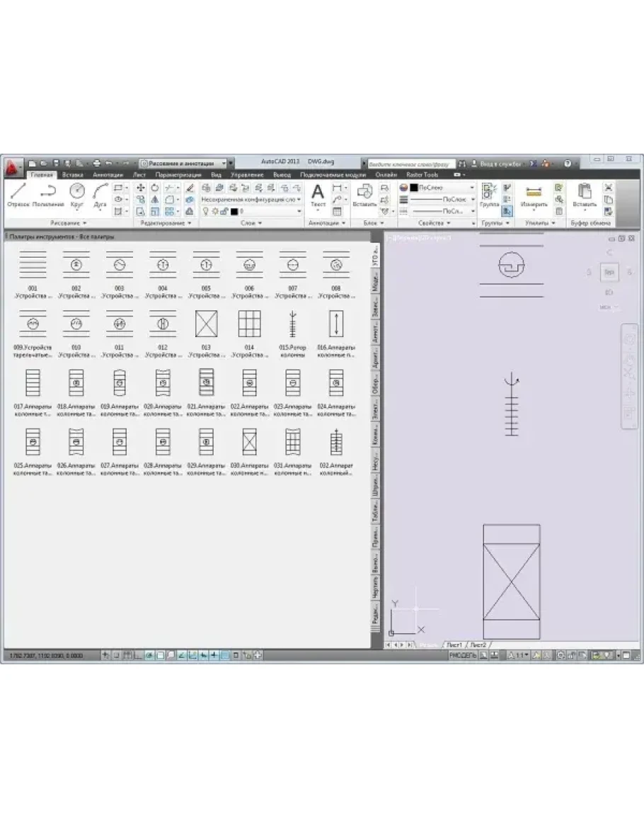Open the Лист1 layout tab

pyautogui.click(x=454, y=645)
